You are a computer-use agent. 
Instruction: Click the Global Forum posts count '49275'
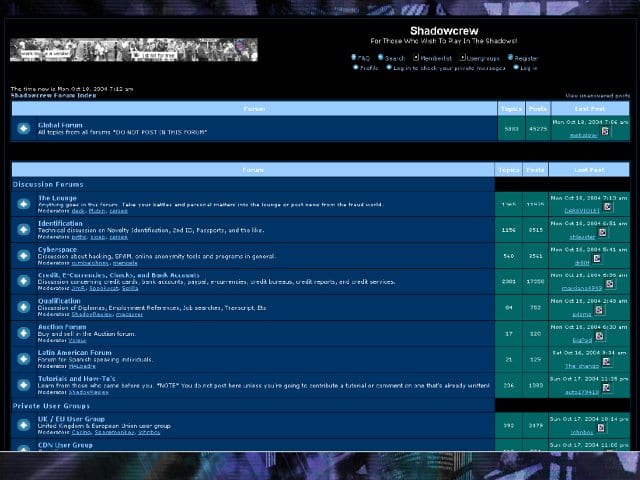[538, 129]
